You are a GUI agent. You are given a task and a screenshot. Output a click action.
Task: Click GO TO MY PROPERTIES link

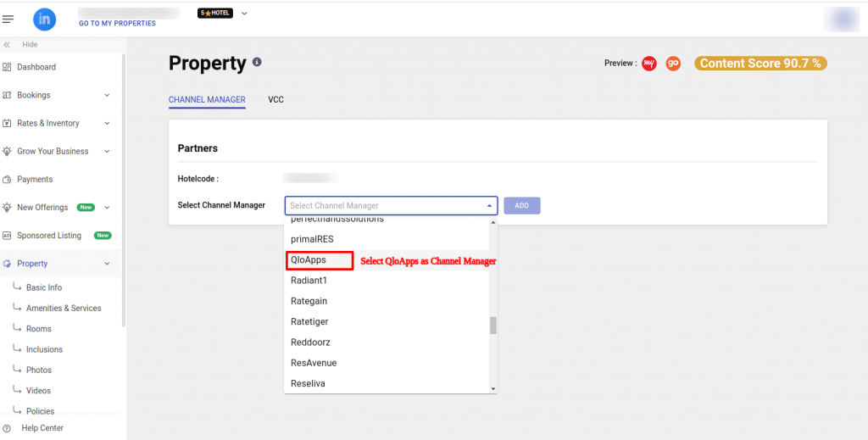[117, 24]
